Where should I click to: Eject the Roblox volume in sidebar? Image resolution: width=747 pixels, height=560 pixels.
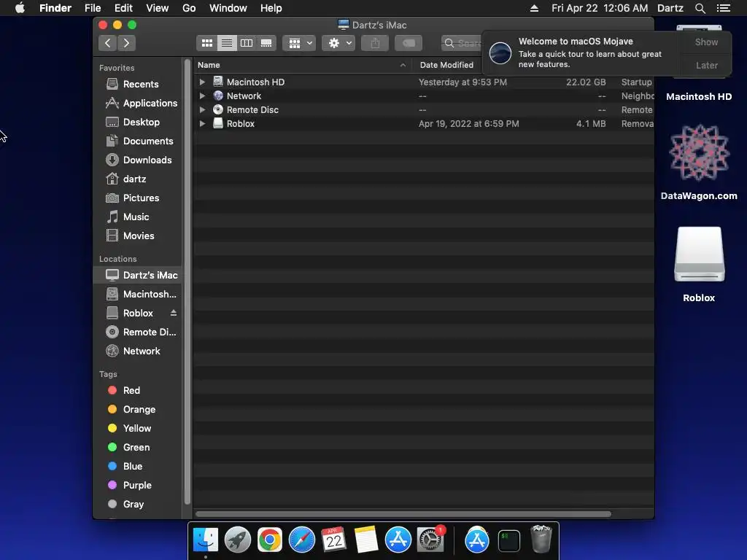click(174, 313)
